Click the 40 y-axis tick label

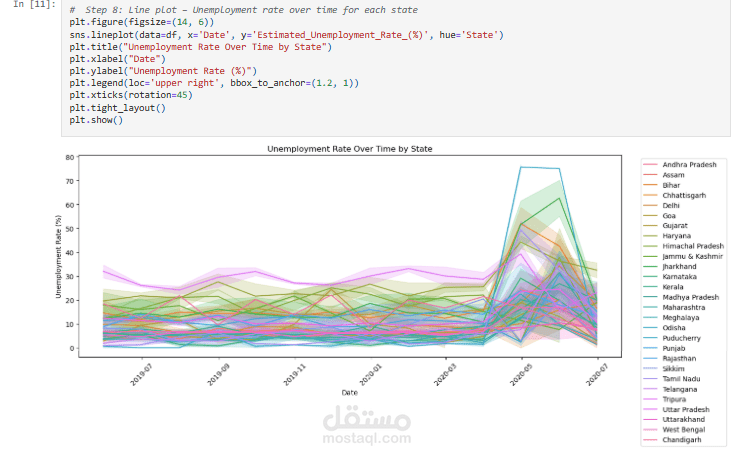pos(70,253)
